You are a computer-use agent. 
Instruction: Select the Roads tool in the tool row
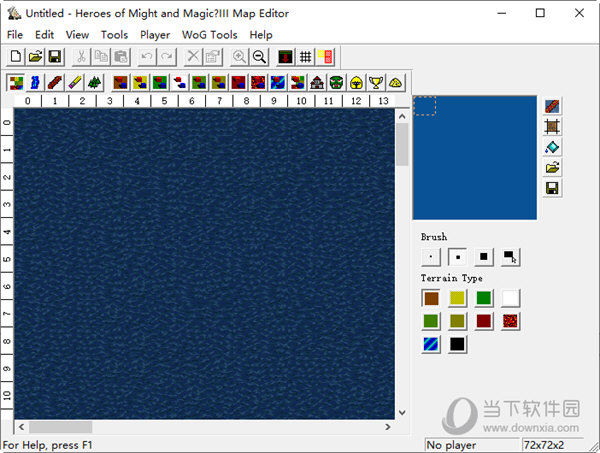(x=55, y=82)
